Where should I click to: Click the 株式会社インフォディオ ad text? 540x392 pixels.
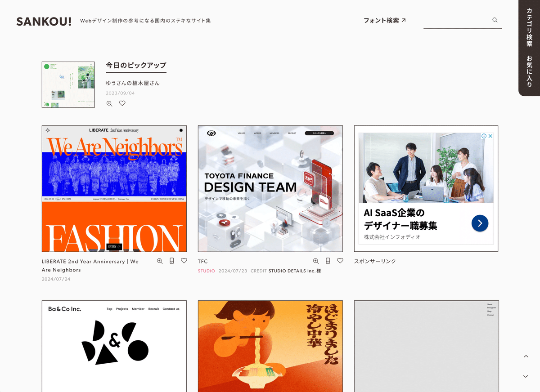392,237
